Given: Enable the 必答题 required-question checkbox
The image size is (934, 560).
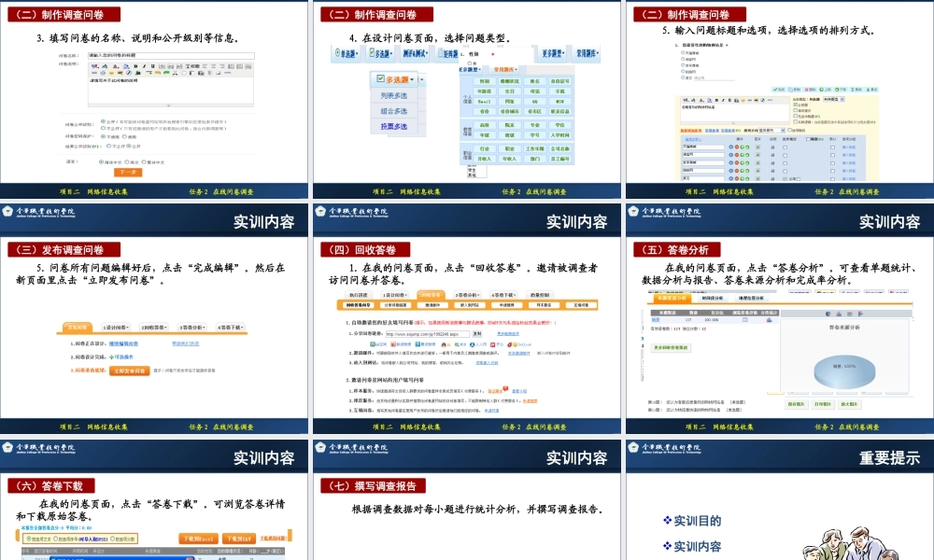Looking at the screenshot, I should point(795,105).
